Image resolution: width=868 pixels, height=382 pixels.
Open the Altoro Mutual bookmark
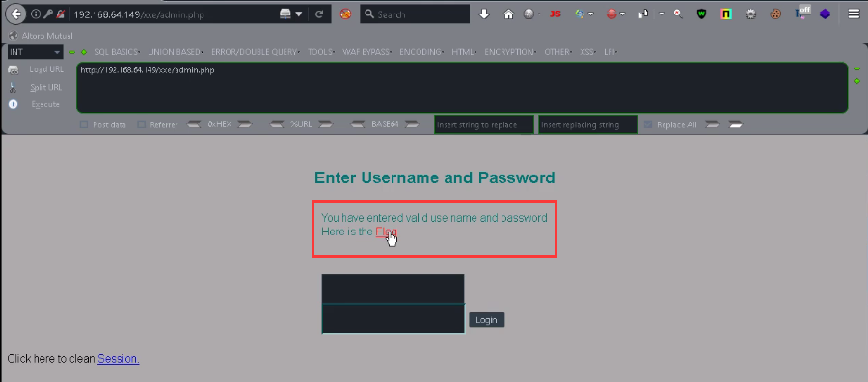click(41, 36)
